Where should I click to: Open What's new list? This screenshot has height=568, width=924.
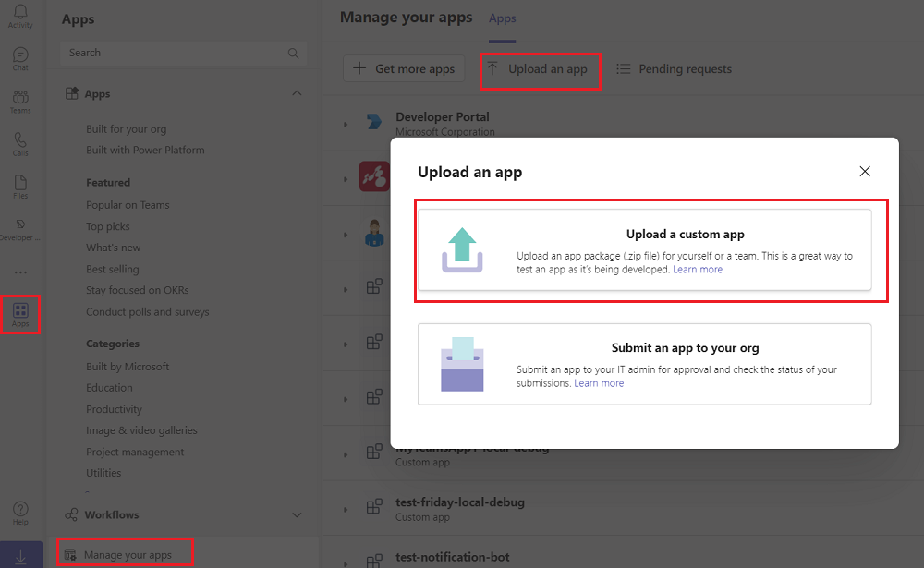(x=113, y=248)
